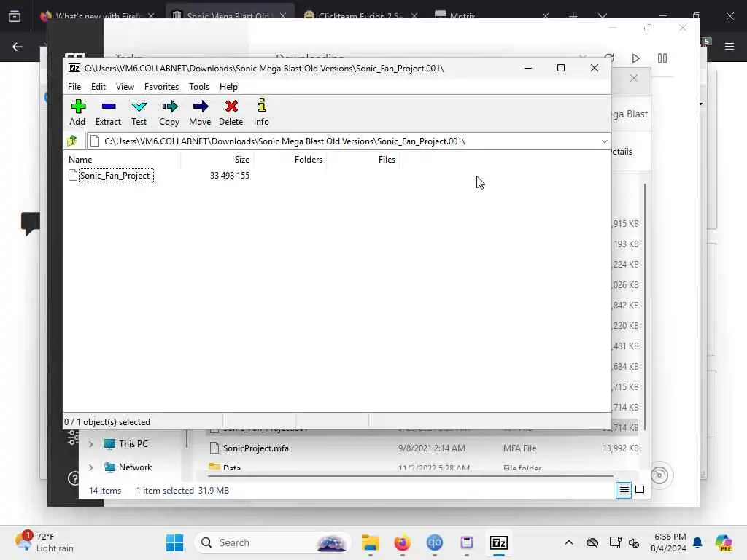Open the Windows Start menu

point(174,542)
